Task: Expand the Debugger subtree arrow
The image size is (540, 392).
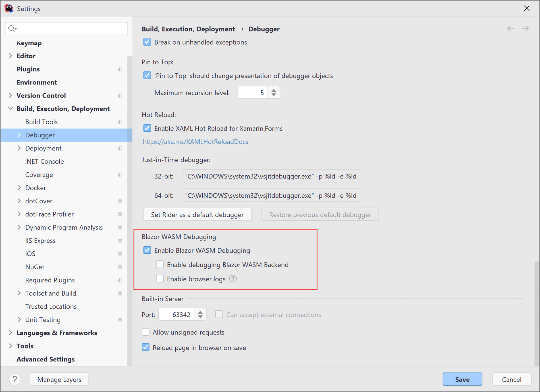Action: pyautogui.click(x=19, y=135)
